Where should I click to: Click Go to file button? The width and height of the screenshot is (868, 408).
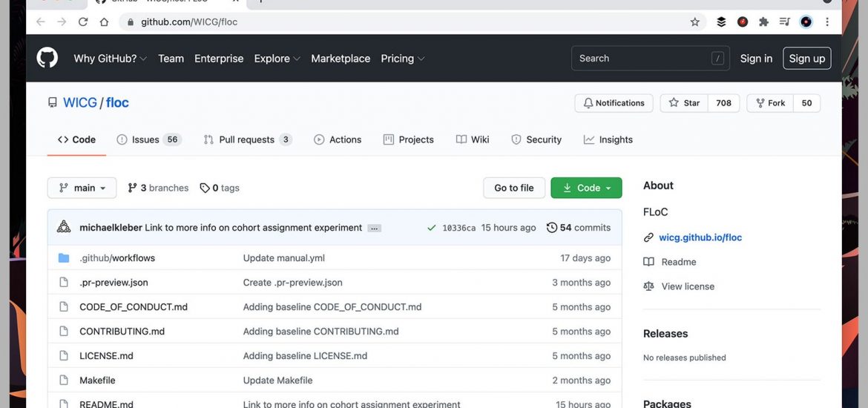(513, 188)
